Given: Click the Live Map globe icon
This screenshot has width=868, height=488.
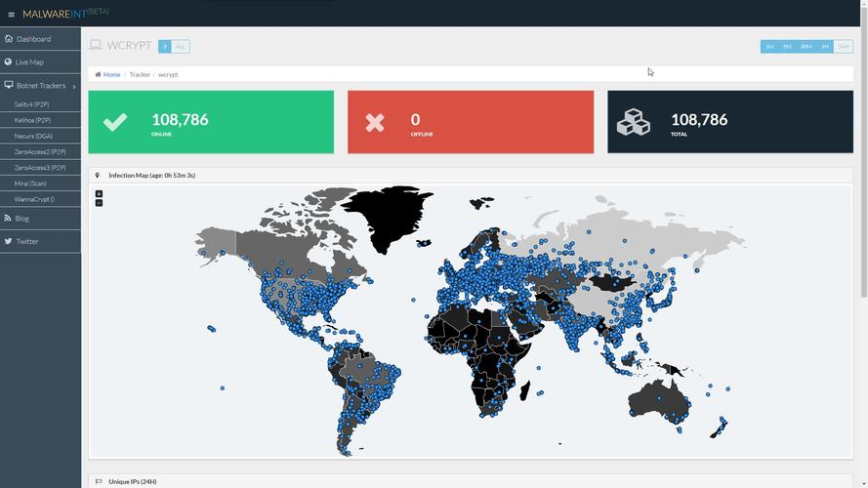Looking at the screenshot, I should coord(9,62).
